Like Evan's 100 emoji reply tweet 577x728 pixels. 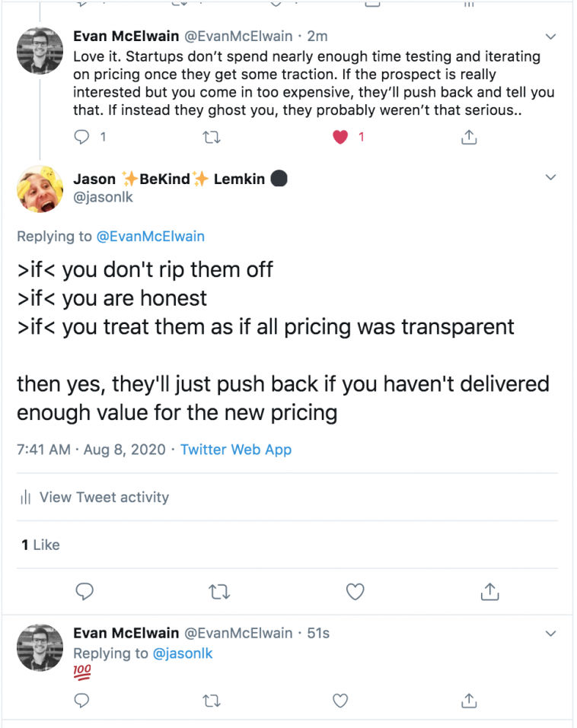pos(340,700)
